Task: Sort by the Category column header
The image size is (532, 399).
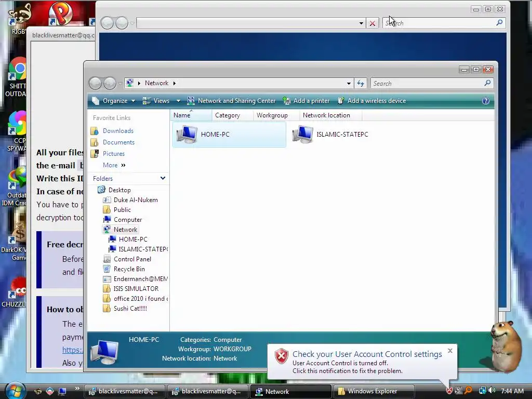Action: 232,115
